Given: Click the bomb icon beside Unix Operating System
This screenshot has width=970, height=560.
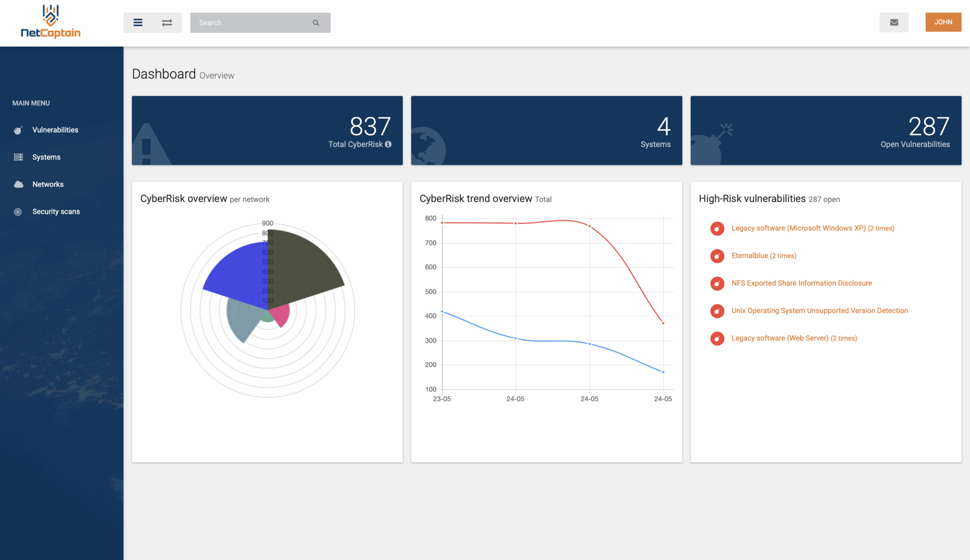Looking at the screenshot, I should [x=717, y=311].
